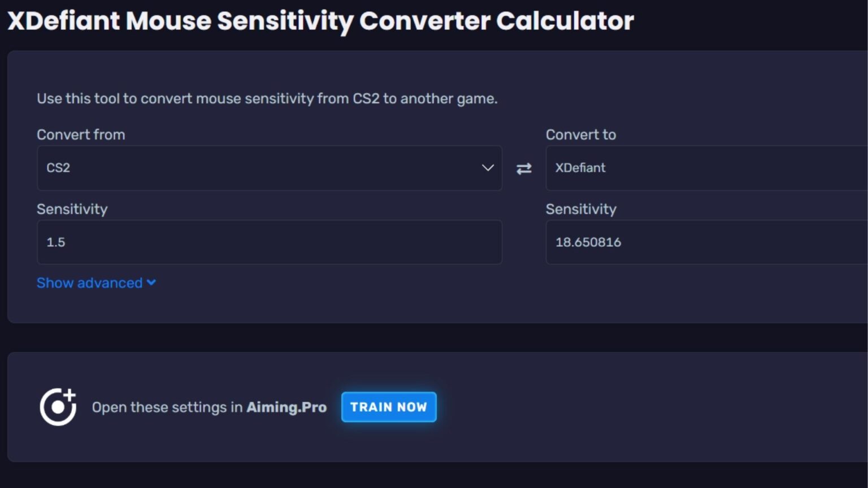This screenshot has height=488, width=868.
Task: Click the bold Aiming.Pro link text
Action: [287, 407]
